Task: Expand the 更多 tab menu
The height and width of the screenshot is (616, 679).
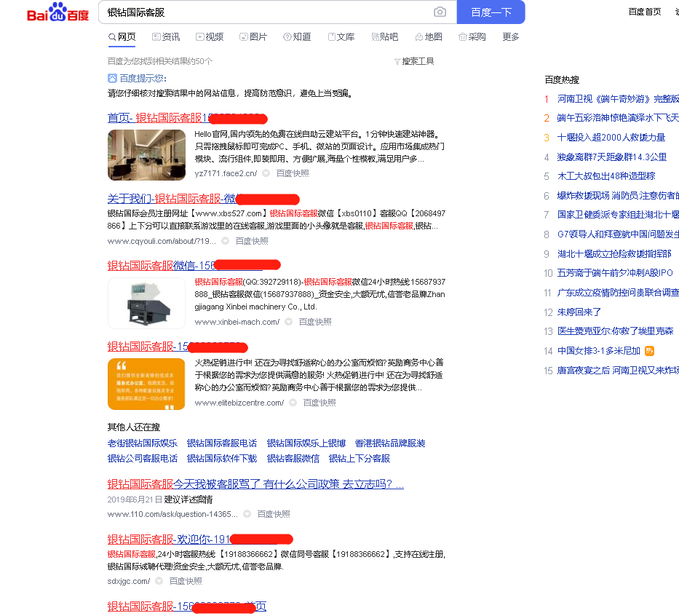Action: 510,37
